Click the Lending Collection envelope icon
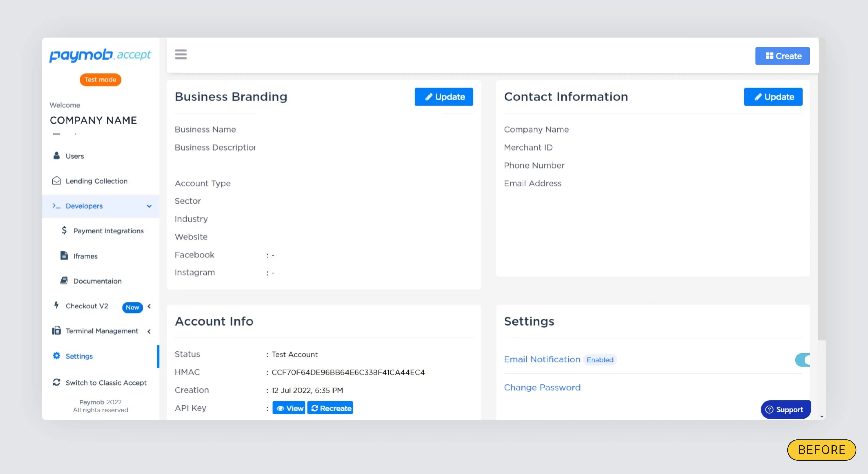The image size is (868, 474). point(57,181)
